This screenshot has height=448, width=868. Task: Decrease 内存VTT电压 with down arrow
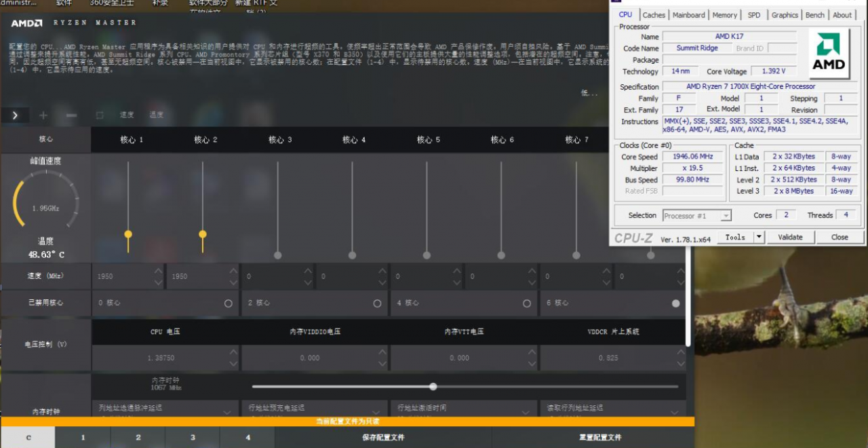coord(532,363)
